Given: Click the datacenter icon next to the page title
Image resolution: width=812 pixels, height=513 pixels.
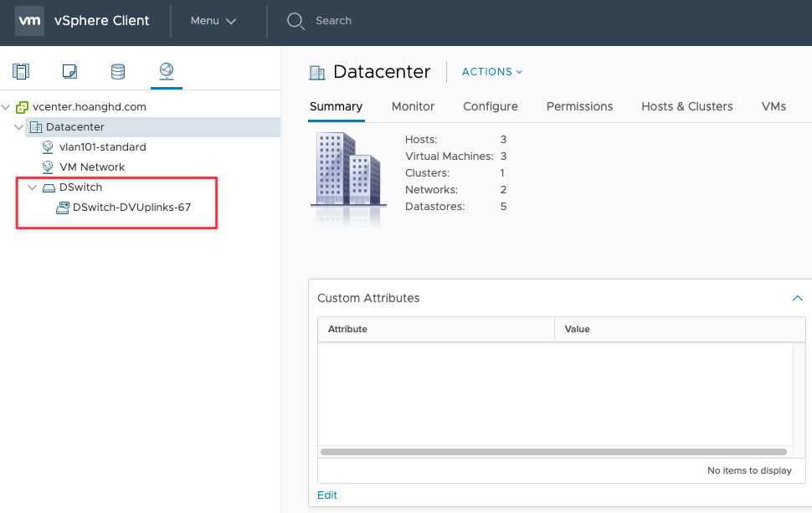Looking at the screenshot, I should coord(317,73).
